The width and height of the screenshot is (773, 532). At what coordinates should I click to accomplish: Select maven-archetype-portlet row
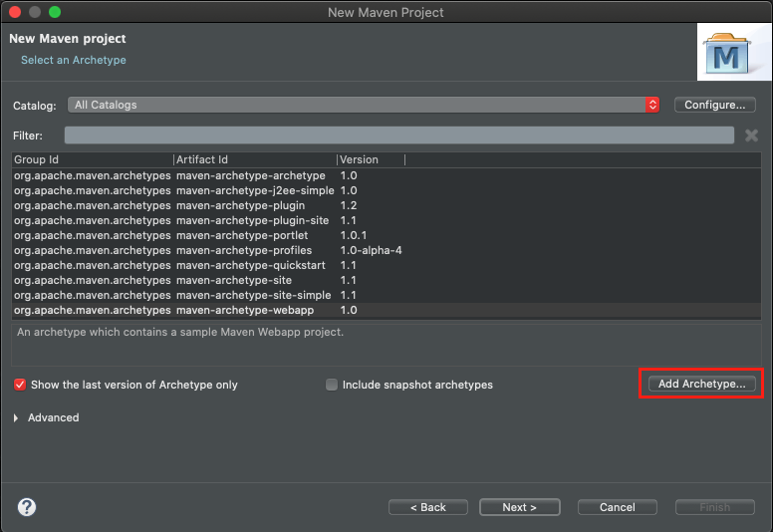point(386,235)
